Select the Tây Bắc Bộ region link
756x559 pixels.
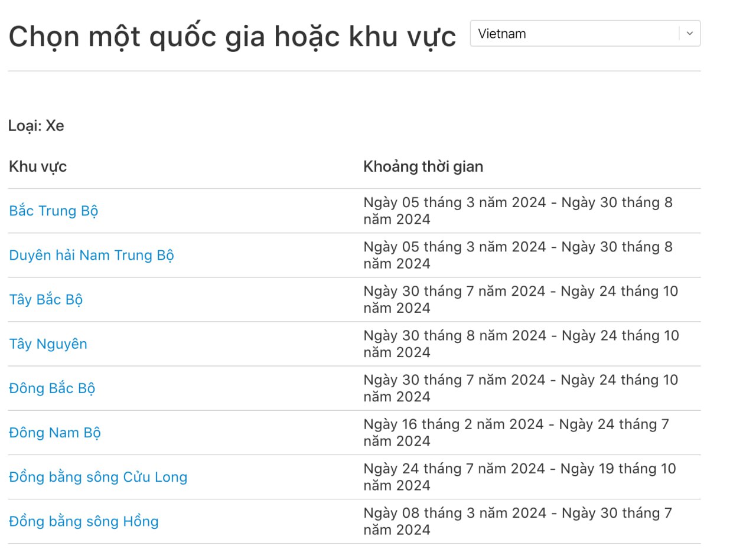click(46, 300)
